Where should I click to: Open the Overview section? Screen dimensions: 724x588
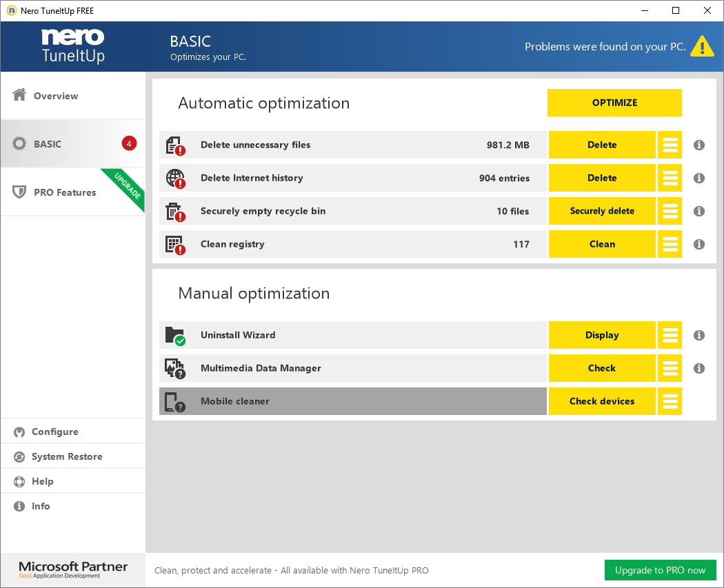73,96
